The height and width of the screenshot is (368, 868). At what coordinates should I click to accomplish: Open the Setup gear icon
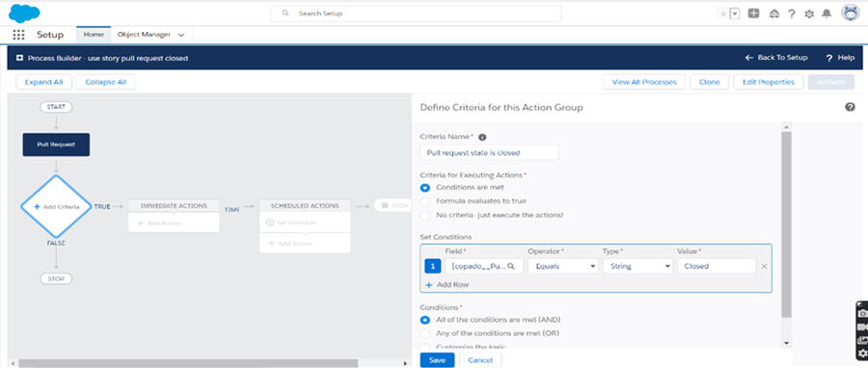click(809, 14)
